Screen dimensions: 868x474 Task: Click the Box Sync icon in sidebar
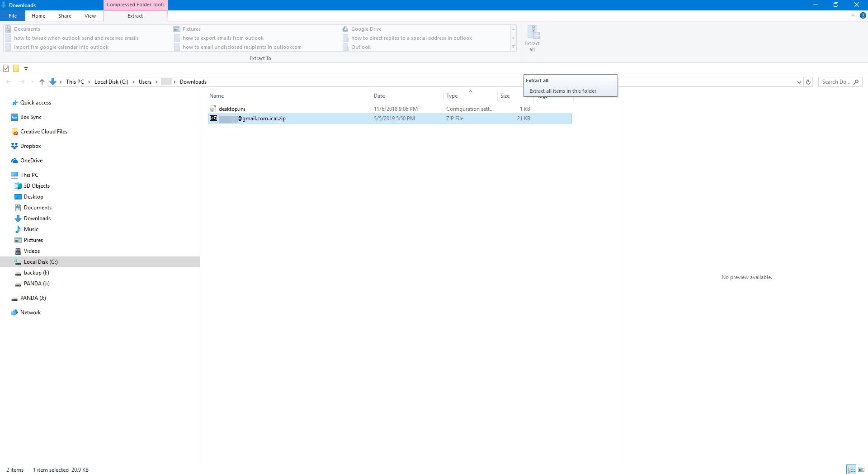click(x=14, y=117)
